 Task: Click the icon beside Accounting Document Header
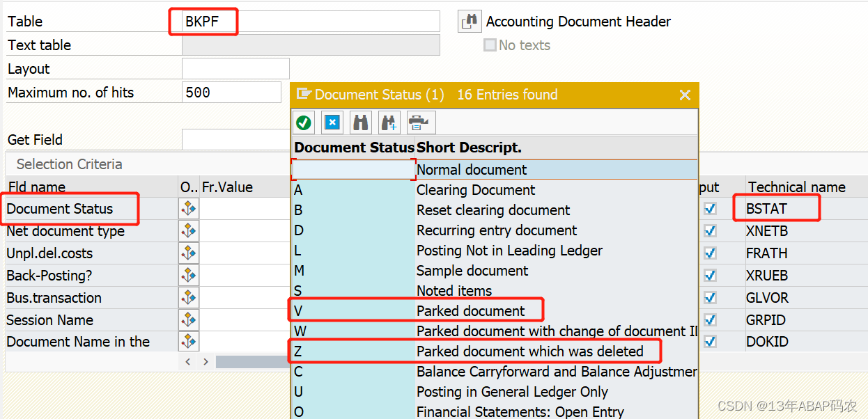470,21
